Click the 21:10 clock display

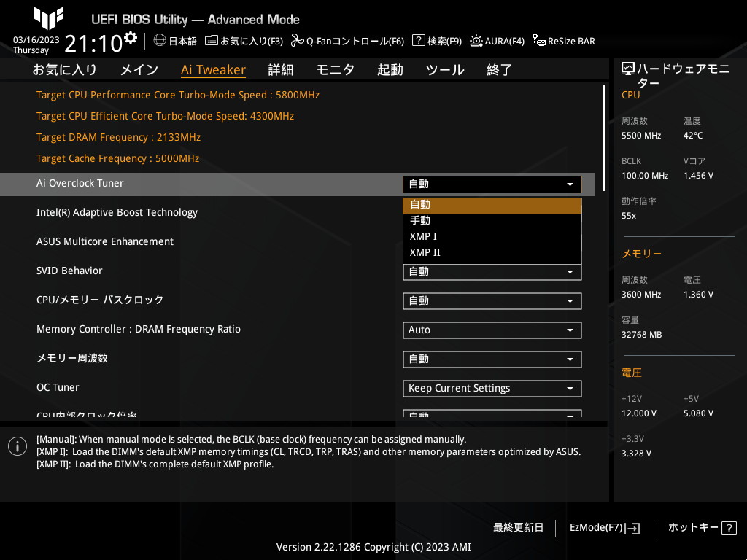94,44
